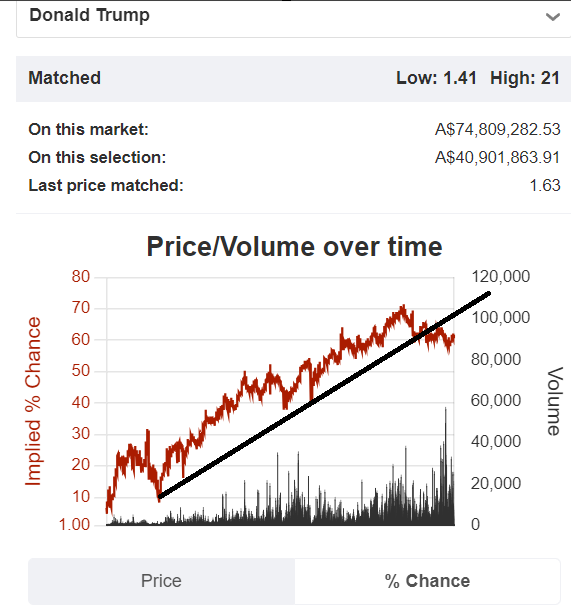The width and height of the screenshot is (571, 606).
Task: Click the Implied % Chance axis label
Action: click(33, 401)
